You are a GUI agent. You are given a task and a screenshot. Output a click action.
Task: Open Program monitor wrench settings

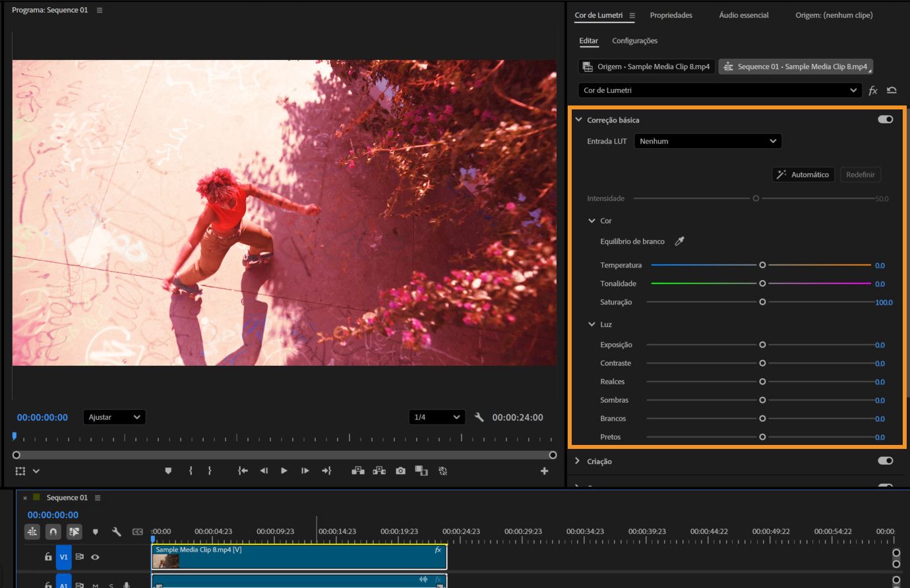click(479, 417)
